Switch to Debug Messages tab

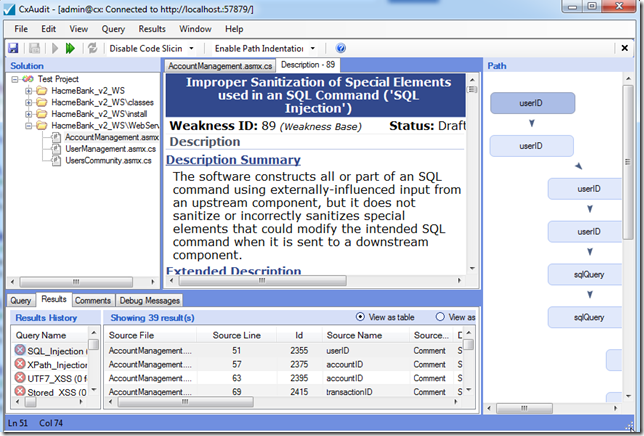point(150,301)
